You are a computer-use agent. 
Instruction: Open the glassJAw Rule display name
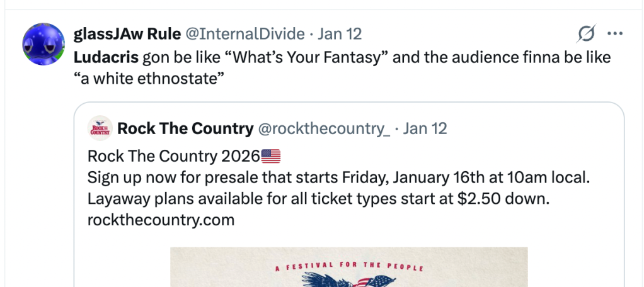[127, 34]
